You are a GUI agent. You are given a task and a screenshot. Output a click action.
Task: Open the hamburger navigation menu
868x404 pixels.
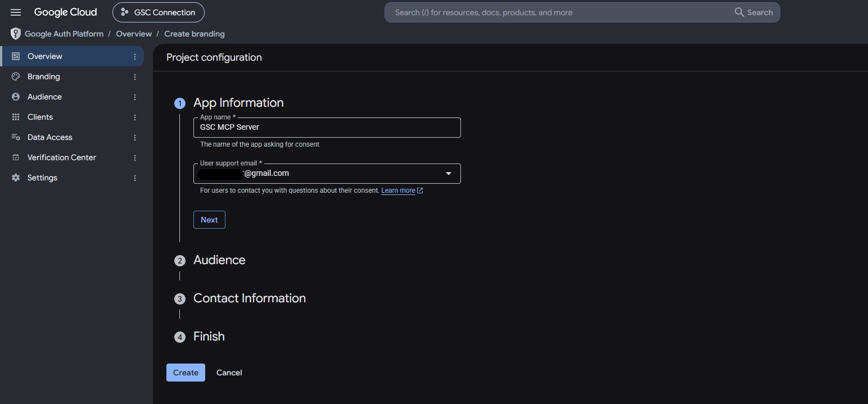16,12
